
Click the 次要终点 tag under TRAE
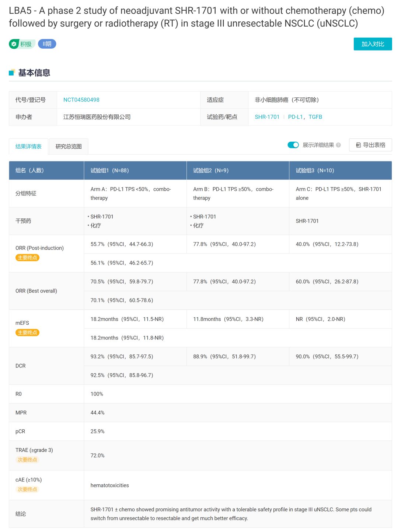click(x=27, y=460)
